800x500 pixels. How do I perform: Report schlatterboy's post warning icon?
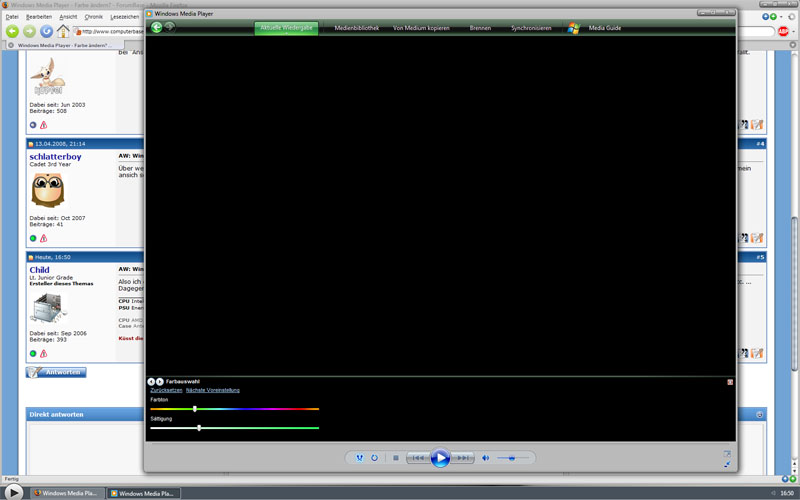tap(43, 238)
